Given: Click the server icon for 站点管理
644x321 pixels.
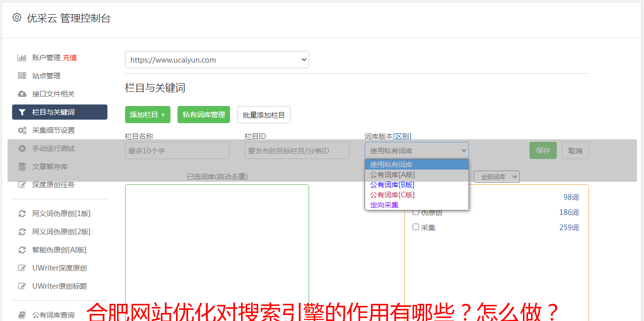Looking at the screenshot, I should (22, 76).
